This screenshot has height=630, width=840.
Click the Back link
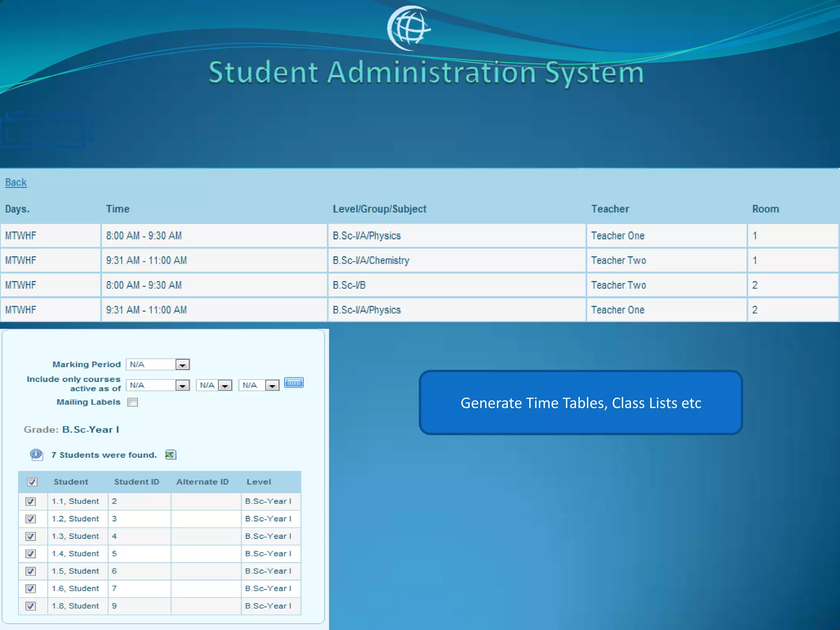(16, 182)
